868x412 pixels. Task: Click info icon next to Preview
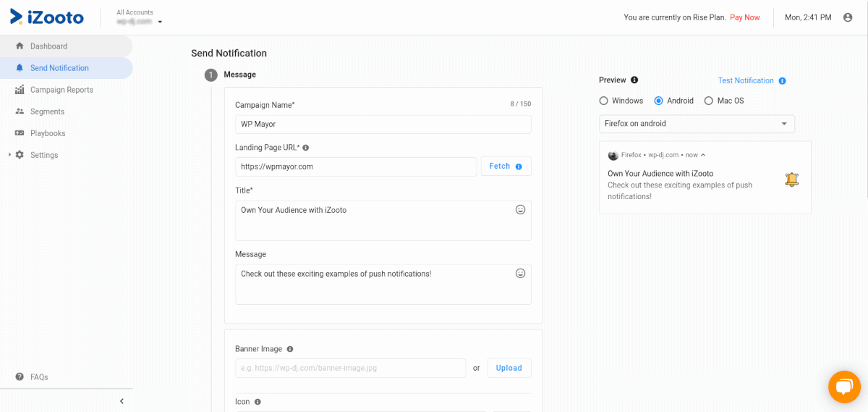[x=634, y=80]
